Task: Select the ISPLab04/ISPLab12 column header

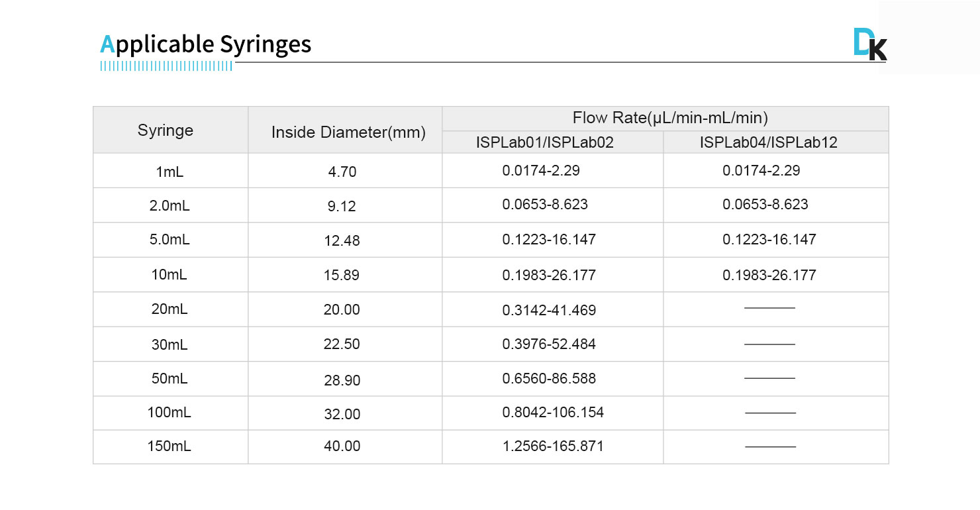Action: [x=768, y=142]
